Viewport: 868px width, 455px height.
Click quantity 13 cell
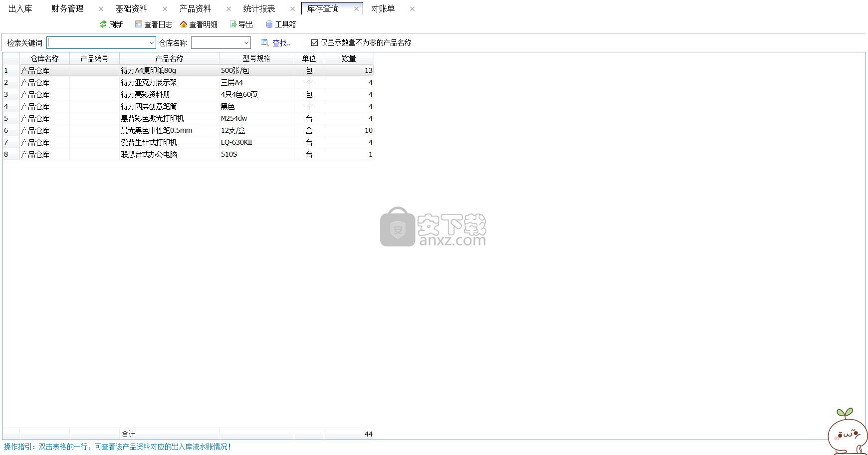(x=349, y=70)
